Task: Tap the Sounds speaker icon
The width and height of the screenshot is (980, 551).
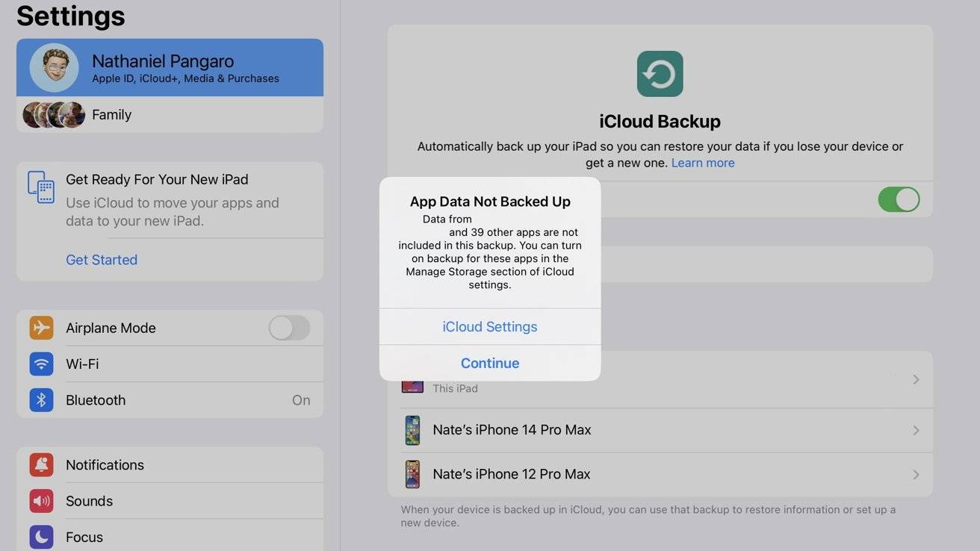Action: point(42,501)
